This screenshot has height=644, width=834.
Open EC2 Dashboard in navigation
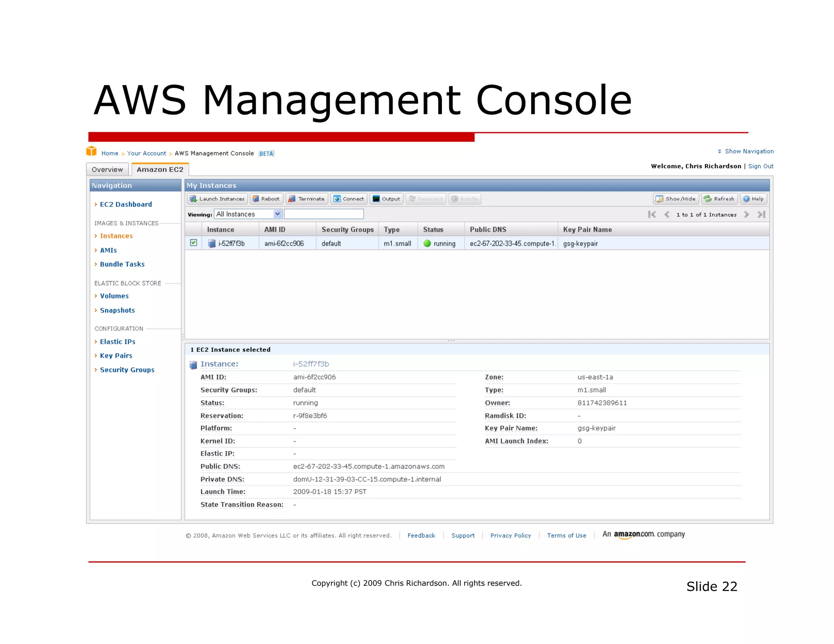tap(126, 204)
